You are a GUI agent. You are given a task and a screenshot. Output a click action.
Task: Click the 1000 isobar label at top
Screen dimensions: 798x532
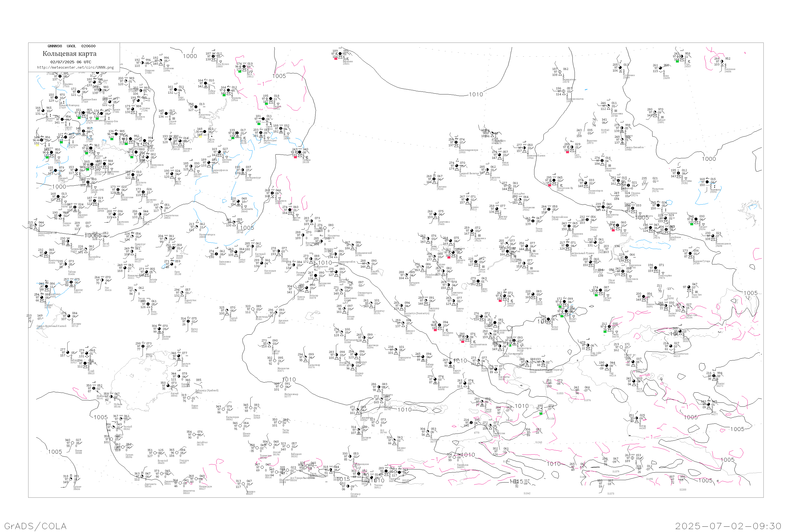coord(190,56)
